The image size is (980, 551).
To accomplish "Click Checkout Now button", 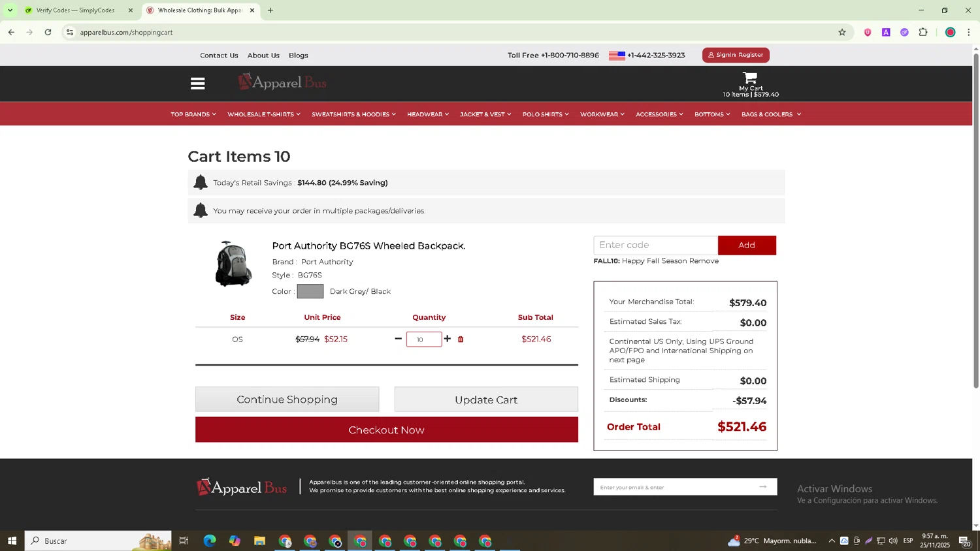I will (386, 430).
